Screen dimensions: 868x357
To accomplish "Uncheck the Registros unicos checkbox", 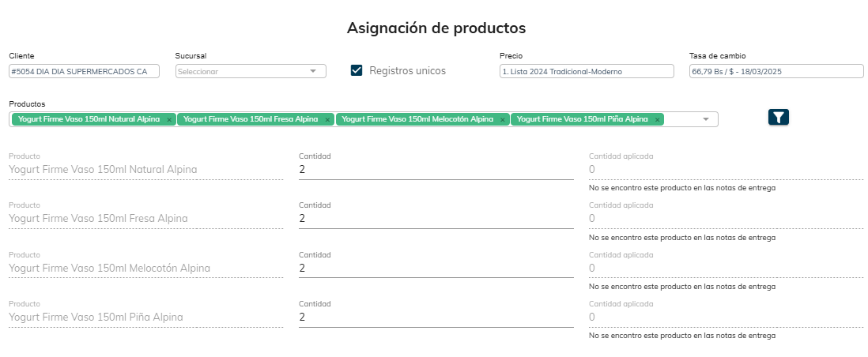I will click(357, 70).
